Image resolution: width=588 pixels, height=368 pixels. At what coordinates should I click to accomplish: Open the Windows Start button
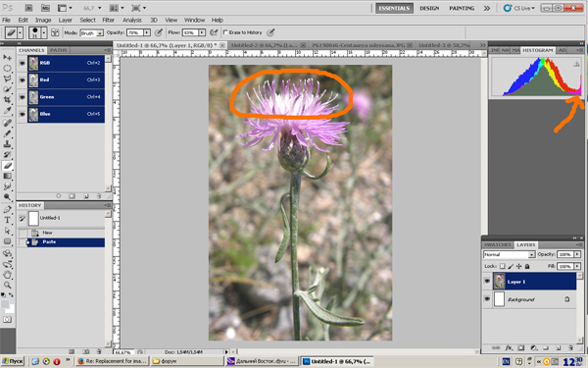click(13, 361)
